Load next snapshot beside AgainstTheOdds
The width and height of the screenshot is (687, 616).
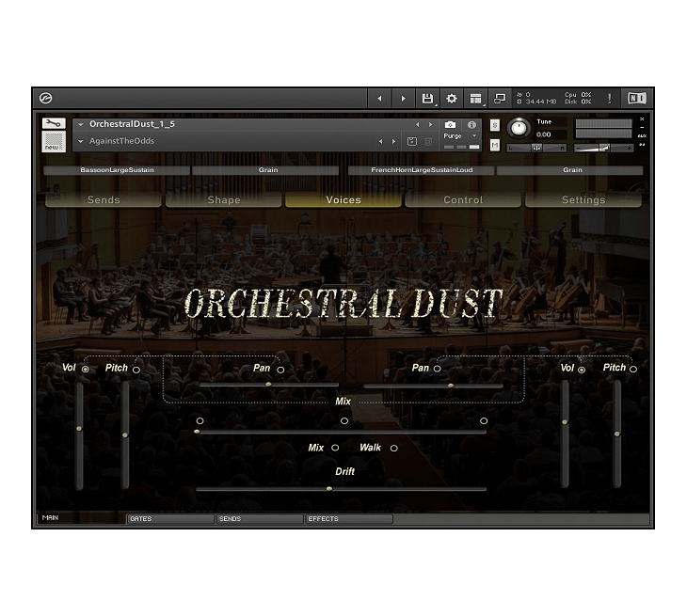coord(393,141)
